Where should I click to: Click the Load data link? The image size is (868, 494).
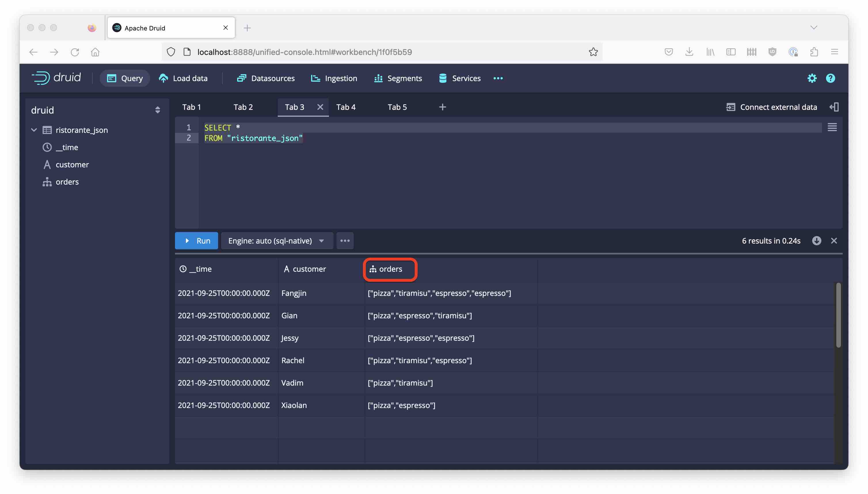[x=183, y=78]
